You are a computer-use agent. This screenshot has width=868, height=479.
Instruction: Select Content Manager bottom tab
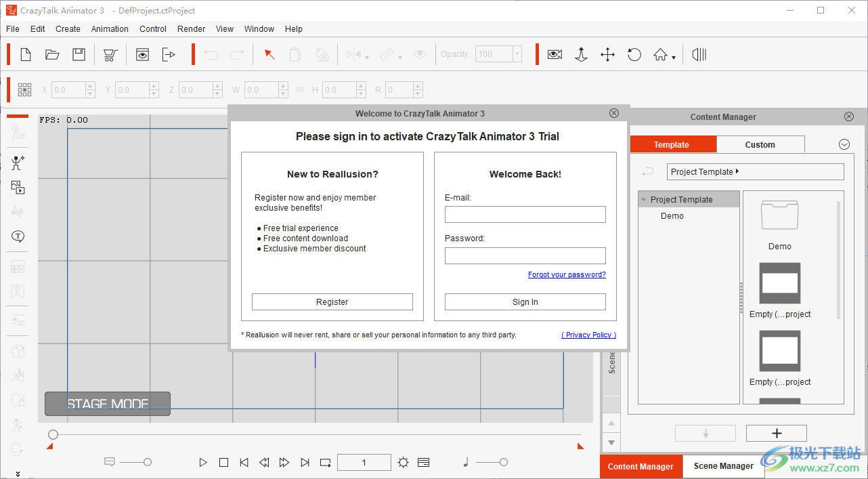[641, 466]
